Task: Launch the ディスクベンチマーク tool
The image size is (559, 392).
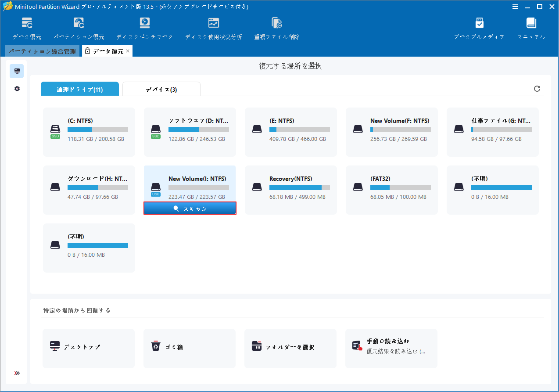Action: coord(144,28)
